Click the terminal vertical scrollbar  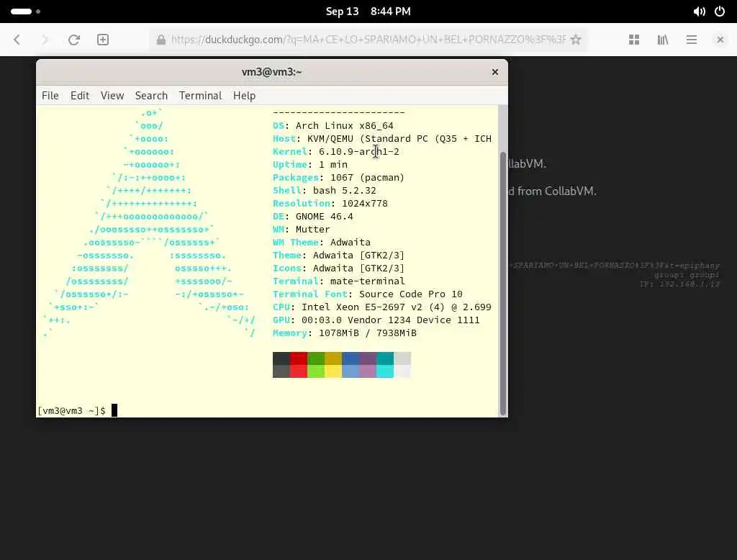pos(503,284)
